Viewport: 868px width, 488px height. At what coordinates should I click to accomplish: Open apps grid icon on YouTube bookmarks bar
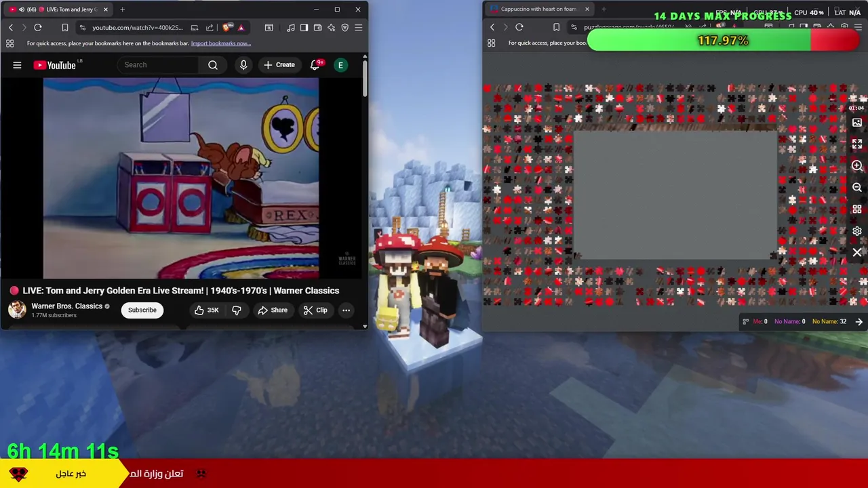[x=9, y=43]
